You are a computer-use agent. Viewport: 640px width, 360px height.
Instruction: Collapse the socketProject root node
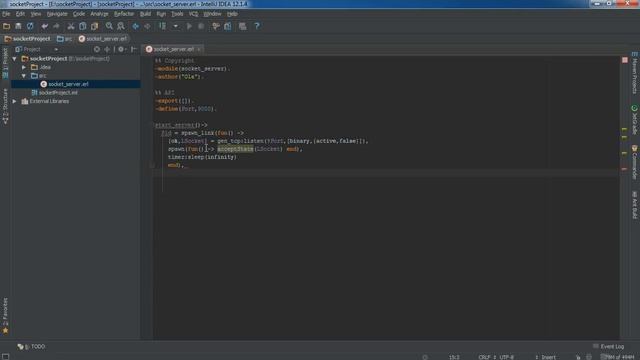point(15,59)
